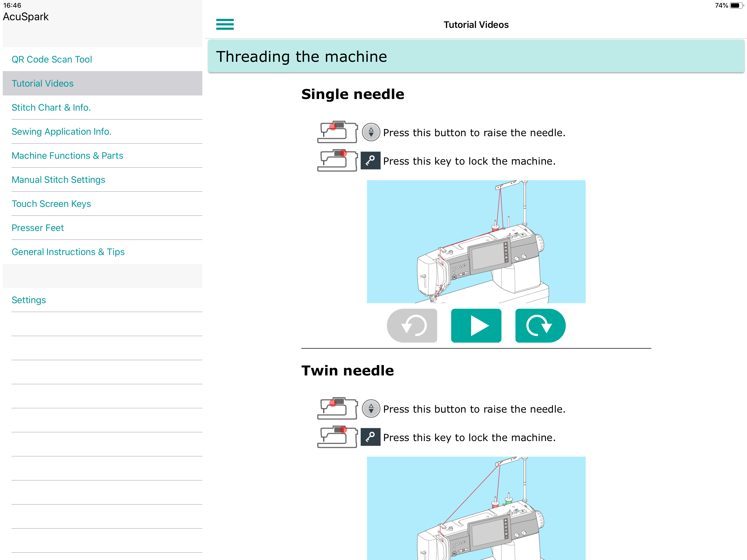Click machine diagram beside Single needle raise-needle text
The image size is (747, 560).
(337, 132)
